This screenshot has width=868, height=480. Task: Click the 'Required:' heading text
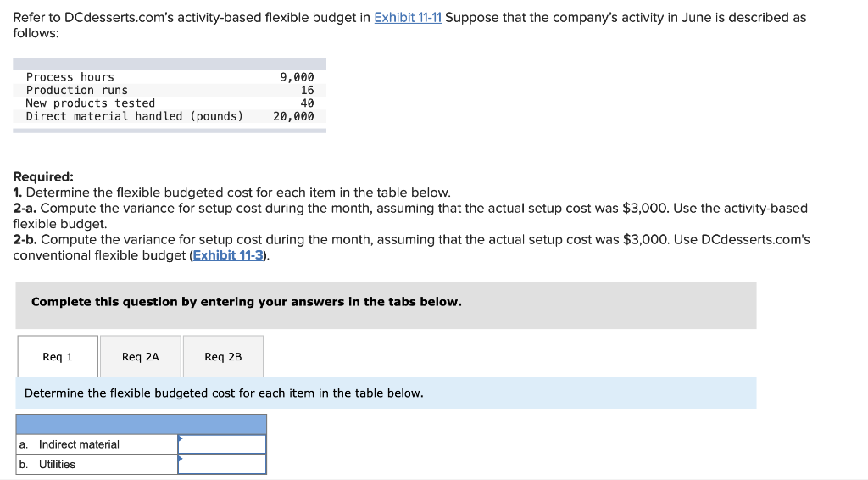click(43, 177)
